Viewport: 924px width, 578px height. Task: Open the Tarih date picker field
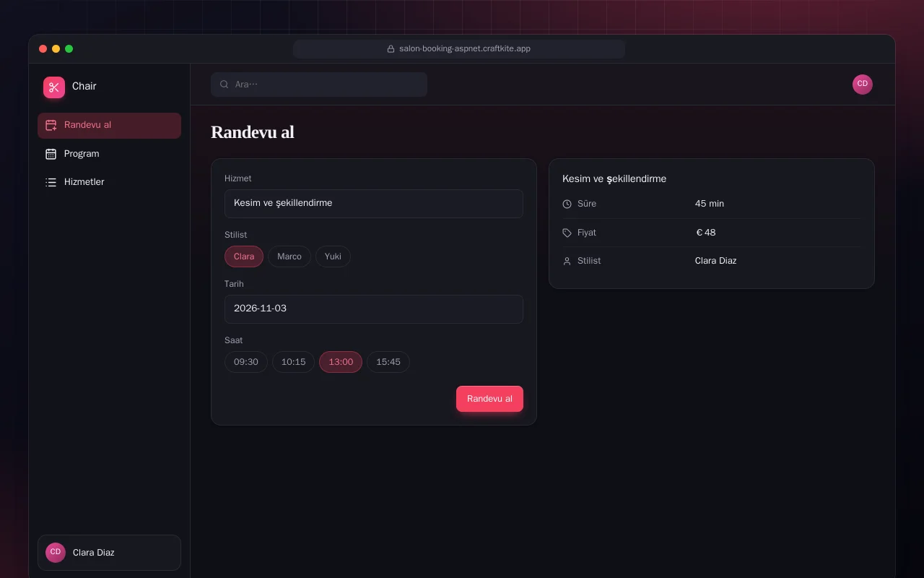click(x=374, y=309)
